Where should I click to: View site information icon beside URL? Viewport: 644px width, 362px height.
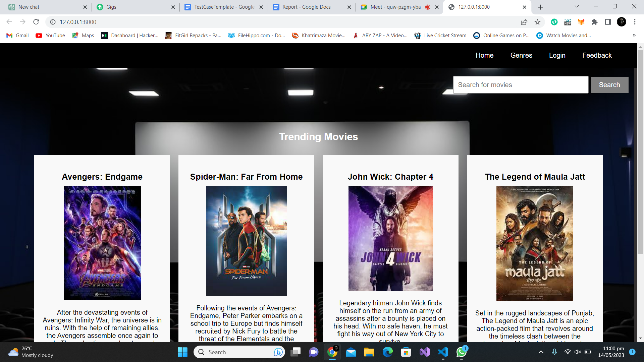pyautogui.click(x=53, y=22)
